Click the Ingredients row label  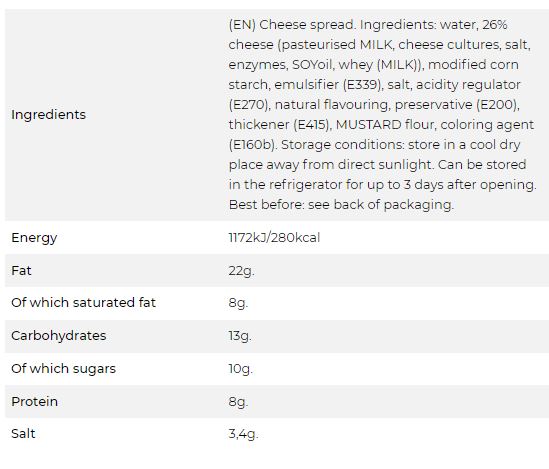coord(48,115)
